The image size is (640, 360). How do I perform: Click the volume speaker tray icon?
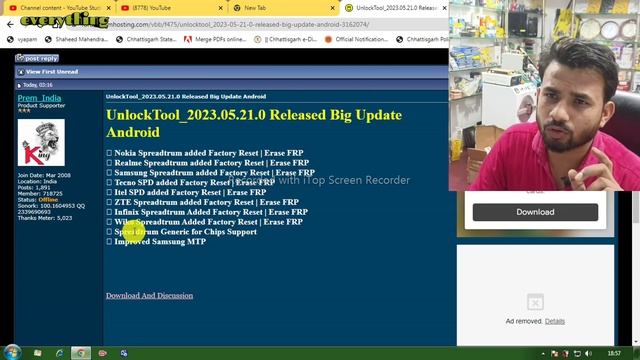(x=588, y=353)
